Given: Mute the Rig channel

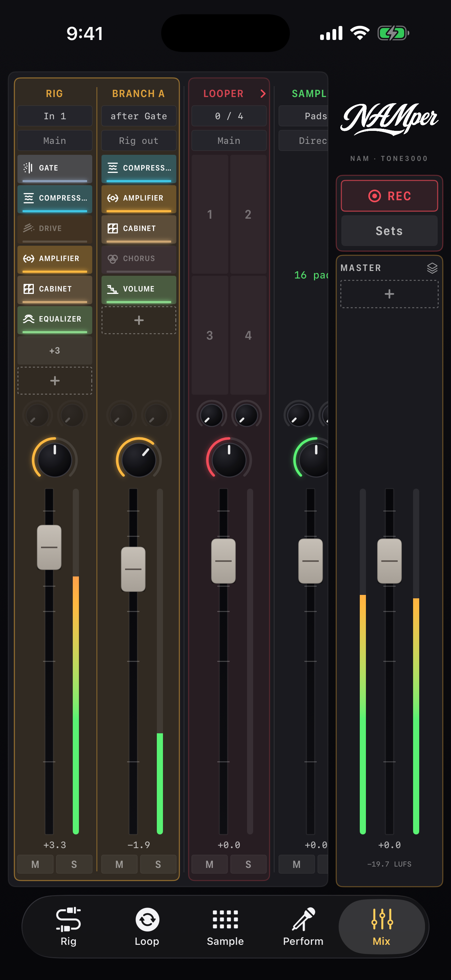Looking at the screenshot, I should [x=36, y=865].
